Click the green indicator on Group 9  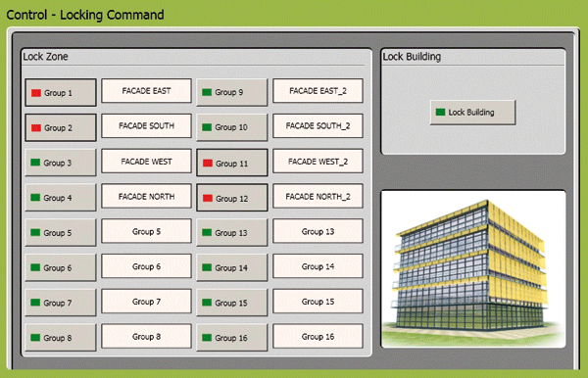click(207, 92)
